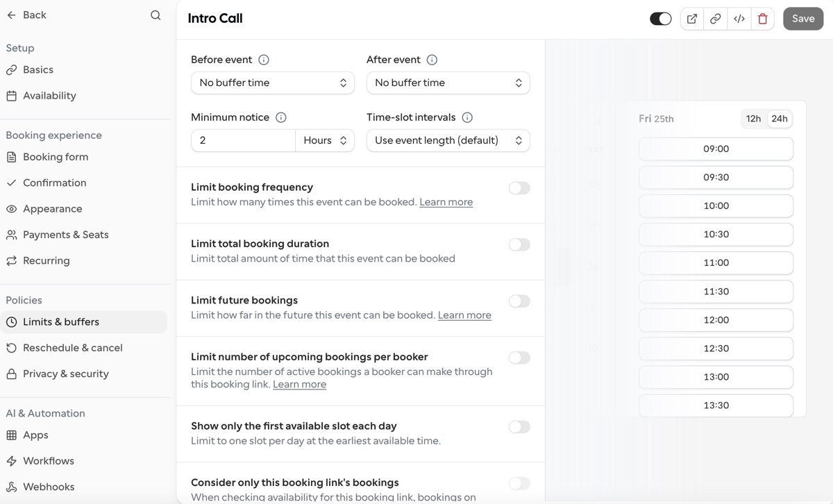Screen dimensions: 833x504
Task: Select the 10:30 time slot
Action: tap(716, 235)
